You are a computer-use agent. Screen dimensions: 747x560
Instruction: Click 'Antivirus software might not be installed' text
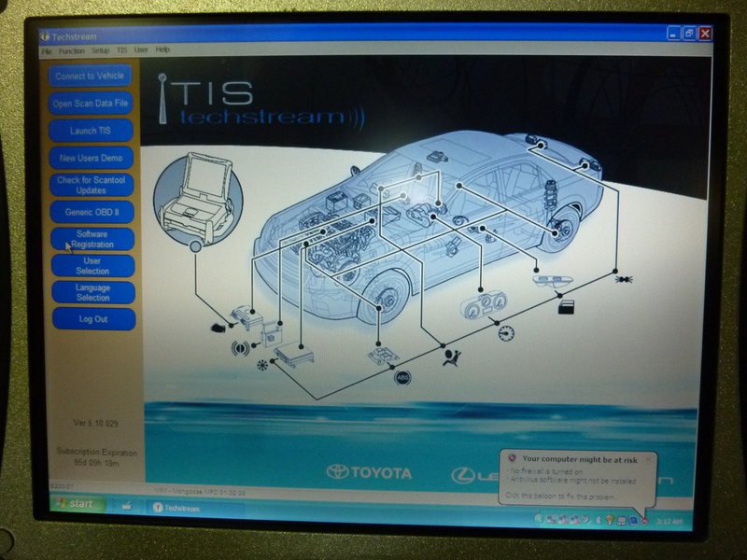coord(573,480)
